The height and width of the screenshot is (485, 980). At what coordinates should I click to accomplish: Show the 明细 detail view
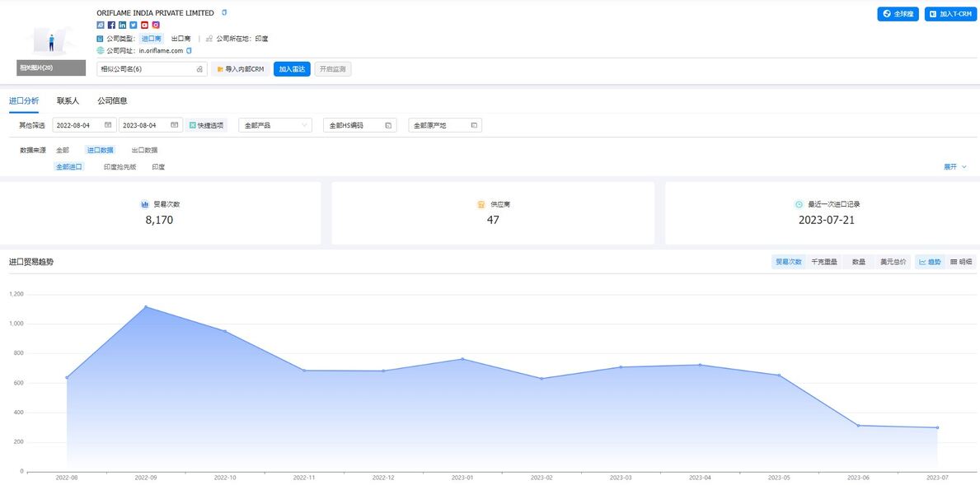[960, 262]
